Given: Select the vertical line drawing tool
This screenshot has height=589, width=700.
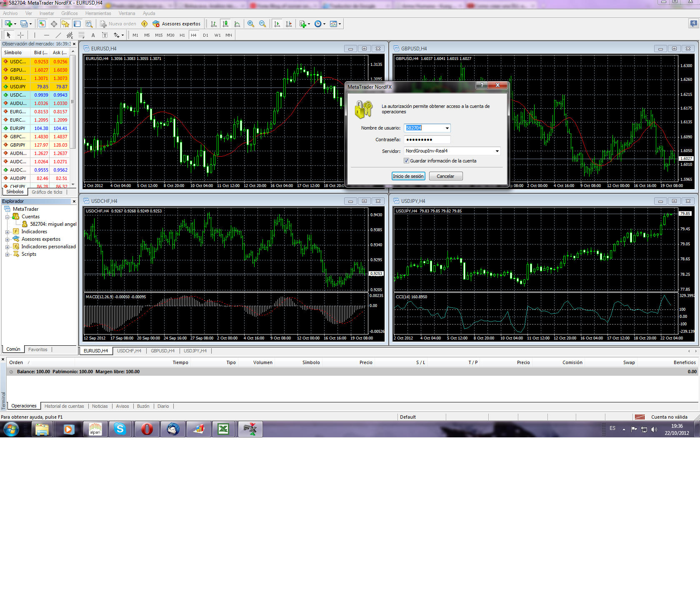Looking at the screenshot, I should point(35,35).
